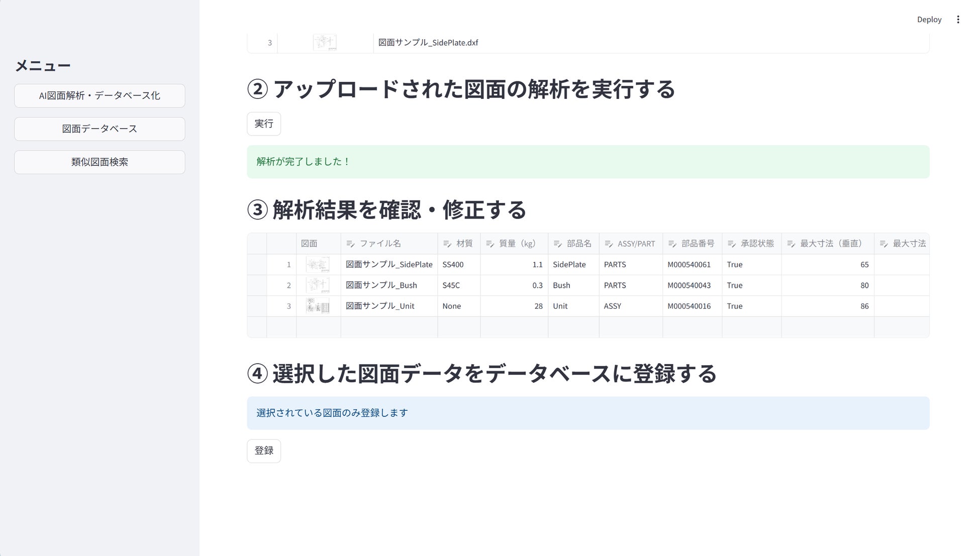The image size is (980, 556).
Task: Open ASSY/PART cell of 図面サンプル_Unit row
Action: (x=630, y=306)
